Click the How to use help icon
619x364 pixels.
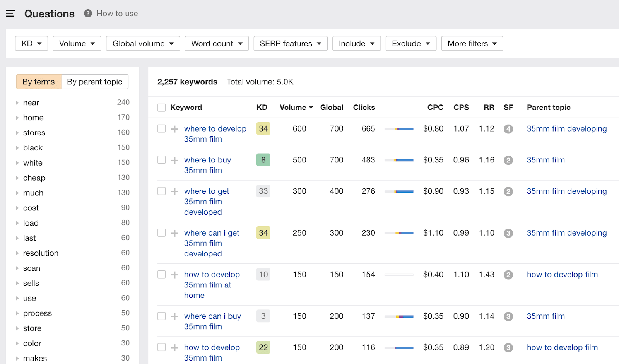pyautogui.click(x=88, y=14)
